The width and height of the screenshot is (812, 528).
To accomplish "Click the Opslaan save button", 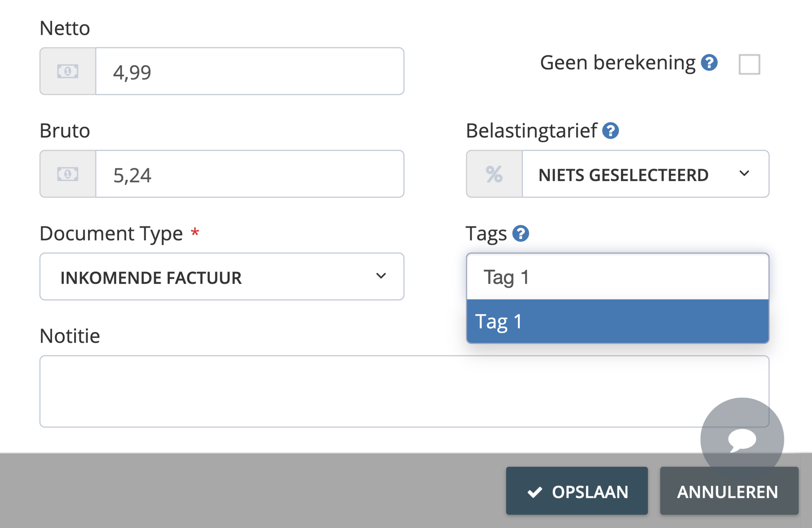I will click(577, 491).
